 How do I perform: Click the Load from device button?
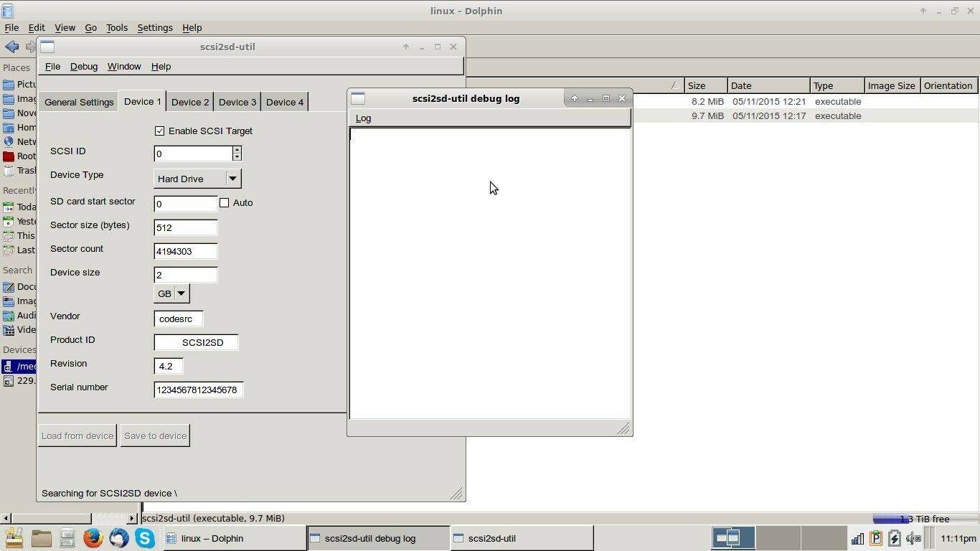pyautogui.click(x=77, y=435)
